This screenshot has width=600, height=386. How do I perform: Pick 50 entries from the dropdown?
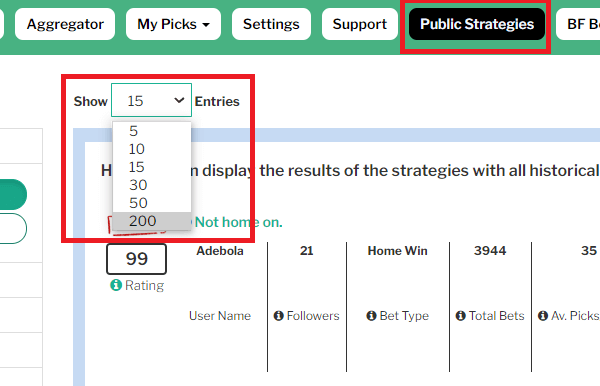(152, 203)
